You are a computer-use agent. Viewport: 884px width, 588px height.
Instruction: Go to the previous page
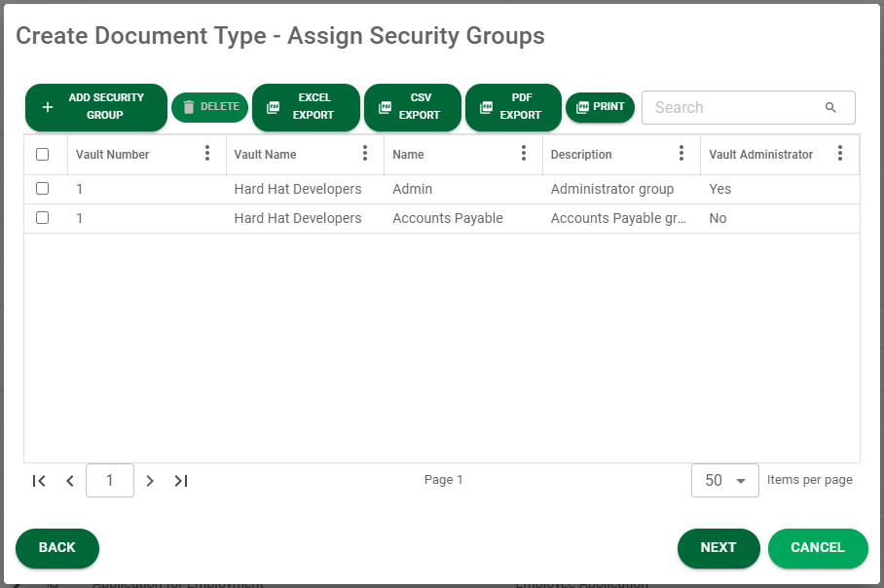tap(70, 481)
